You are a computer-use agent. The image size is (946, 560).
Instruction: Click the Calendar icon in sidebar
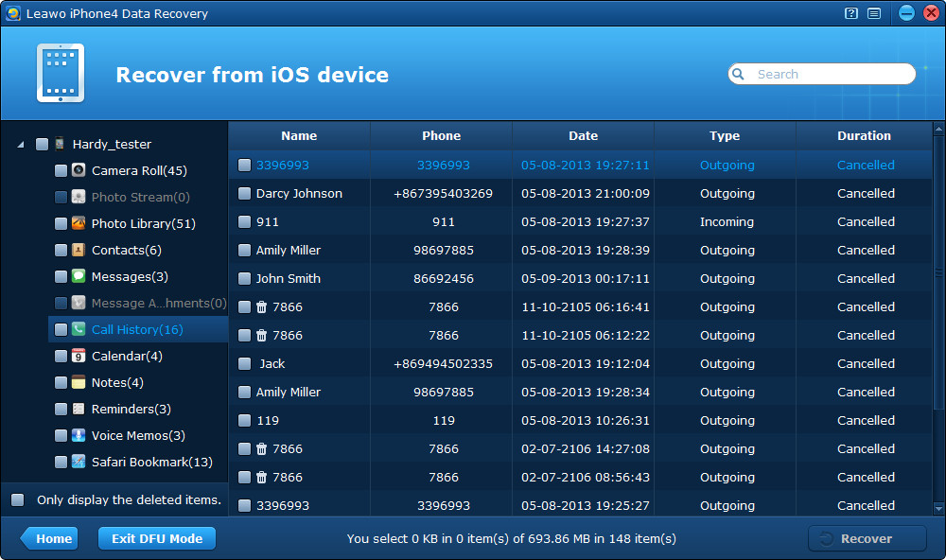point(79,356)
